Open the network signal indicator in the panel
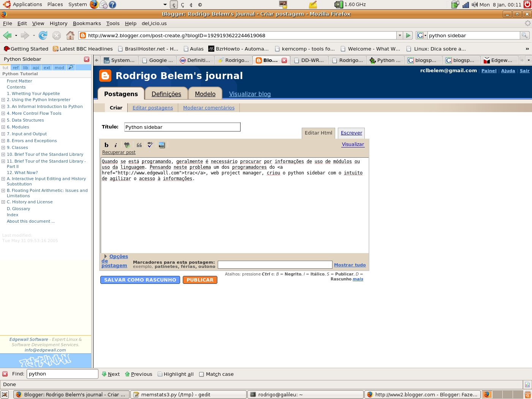The height and width of the screenshot is (399, 532). coord(465,5)
